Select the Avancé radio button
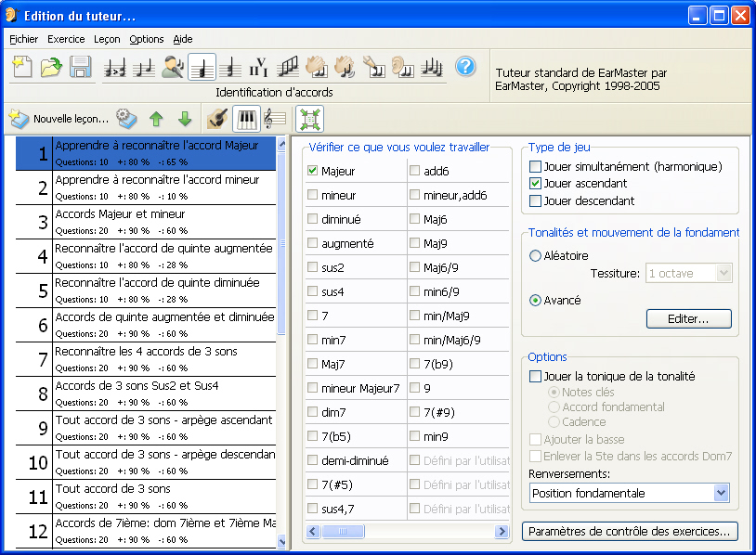The image size is (756, 555). pos(535,301)
